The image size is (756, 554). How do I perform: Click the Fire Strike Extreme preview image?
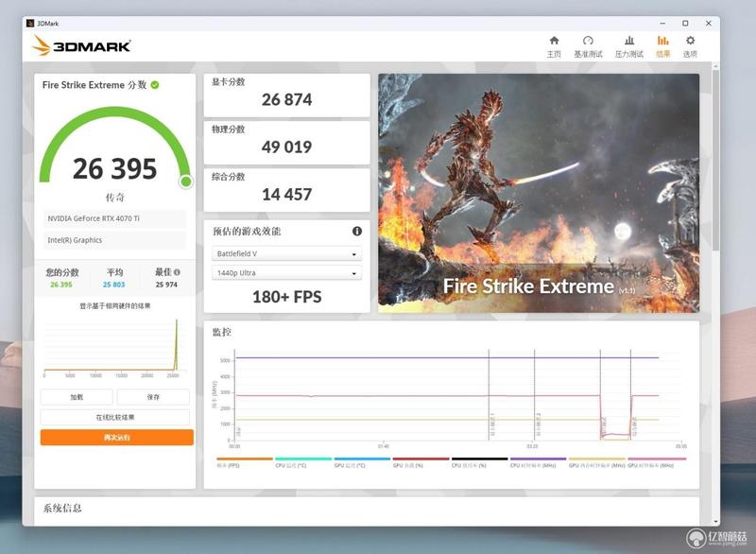click(539, 193)
